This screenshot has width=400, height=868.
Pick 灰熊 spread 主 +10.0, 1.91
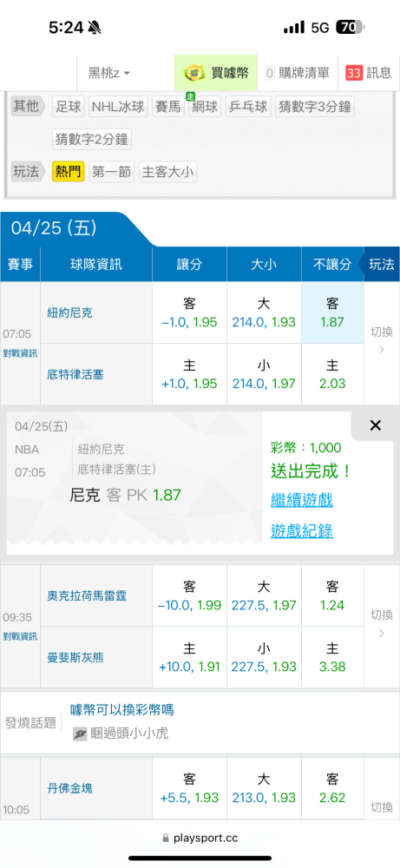click(x=189, y=658)
